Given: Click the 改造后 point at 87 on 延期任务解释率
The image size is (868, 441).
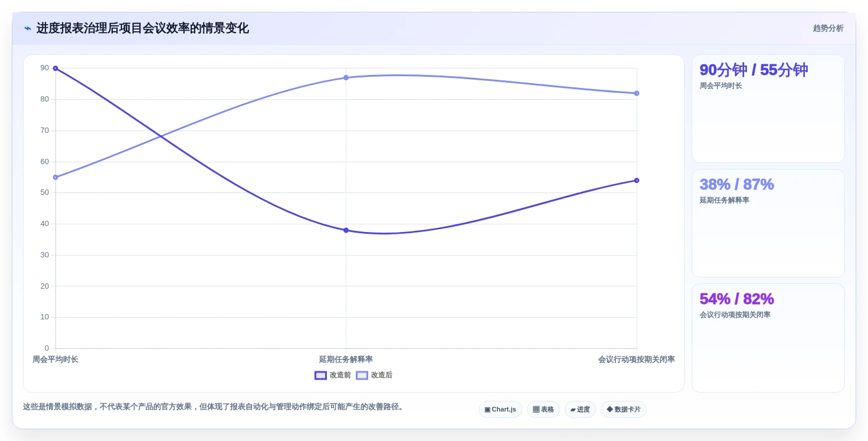Looking at the screenshot, I should 346,78.
